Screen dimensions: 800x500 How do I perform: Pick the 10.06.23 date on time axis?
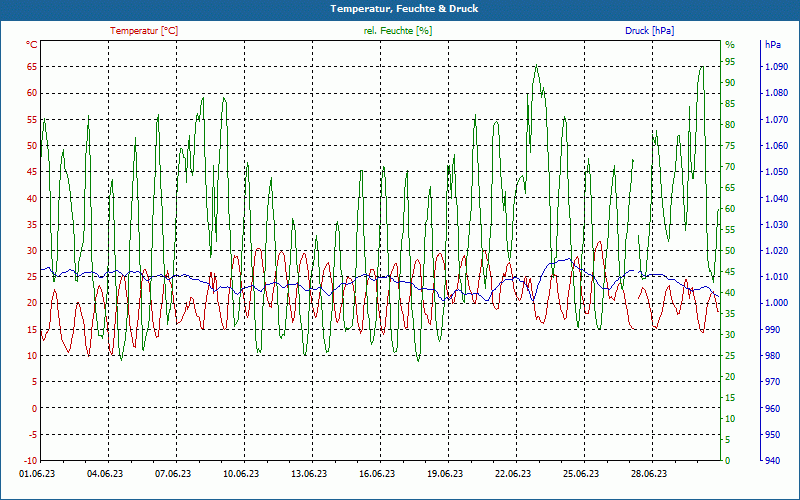240,474
